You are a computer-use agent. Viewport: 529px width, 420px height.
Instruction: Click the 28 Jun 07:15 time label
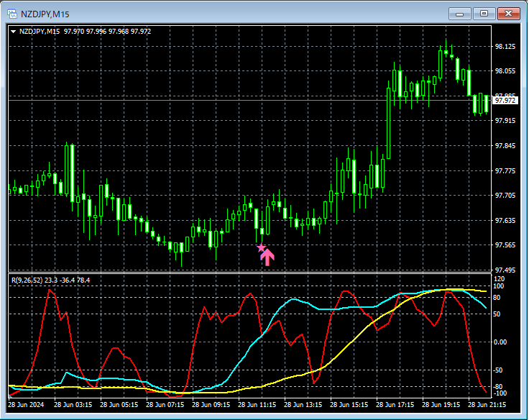[165, 404]
